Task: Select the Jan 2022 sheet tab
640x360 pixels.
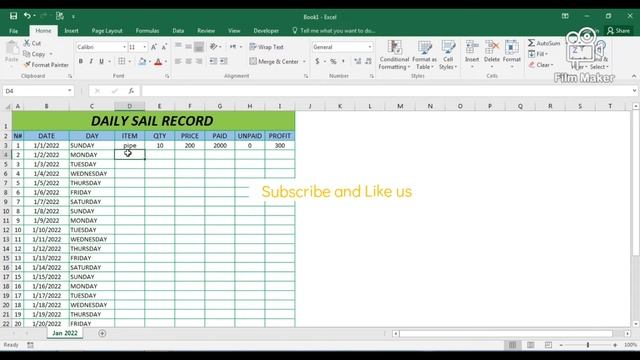Action: point(65,333)
